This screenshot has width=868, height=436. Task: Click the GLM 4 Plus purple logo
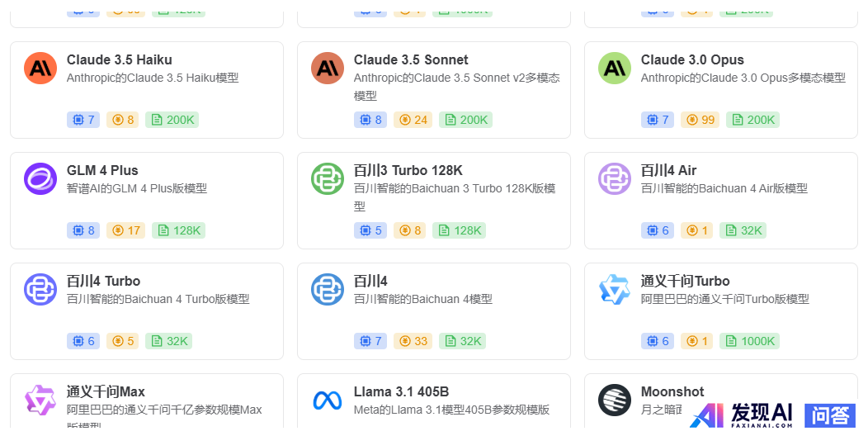pyautogui.click(x=40, y=179)
